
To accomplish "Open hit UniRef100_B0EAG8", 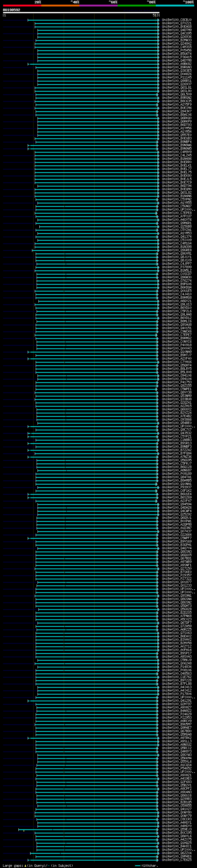I will coord(176,26).
